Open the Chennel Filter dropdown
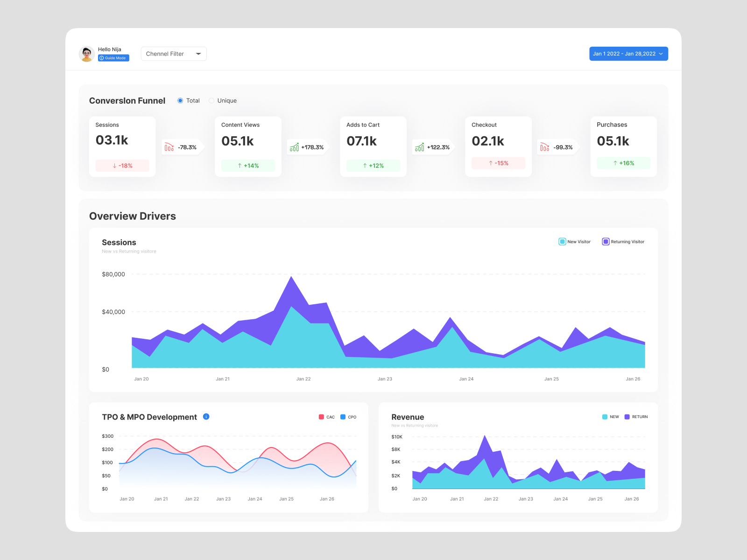The image size is (747, 560). (x=174, y=54)
